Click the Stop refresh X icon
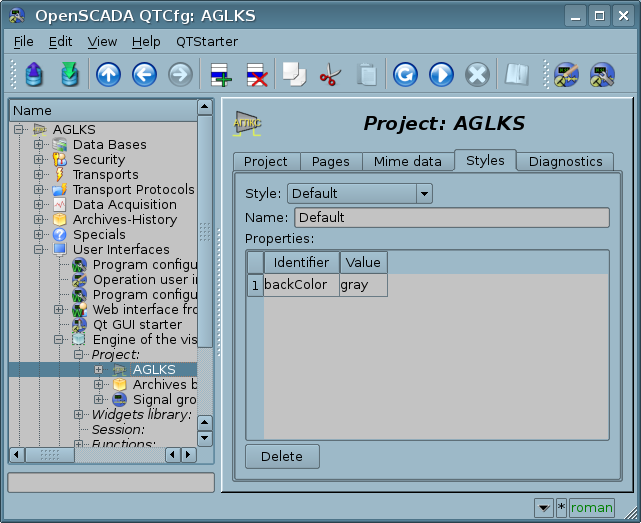 tap(477, 75)
